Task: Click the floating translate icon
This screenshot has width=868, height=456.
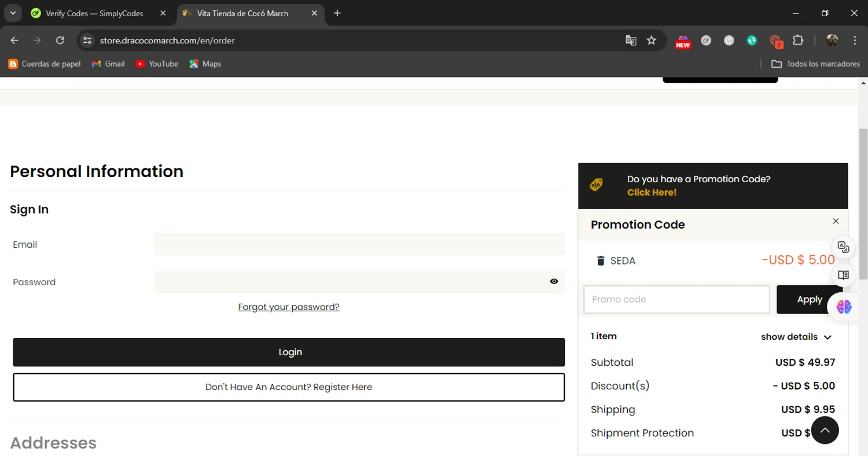Action: (844, 247)
